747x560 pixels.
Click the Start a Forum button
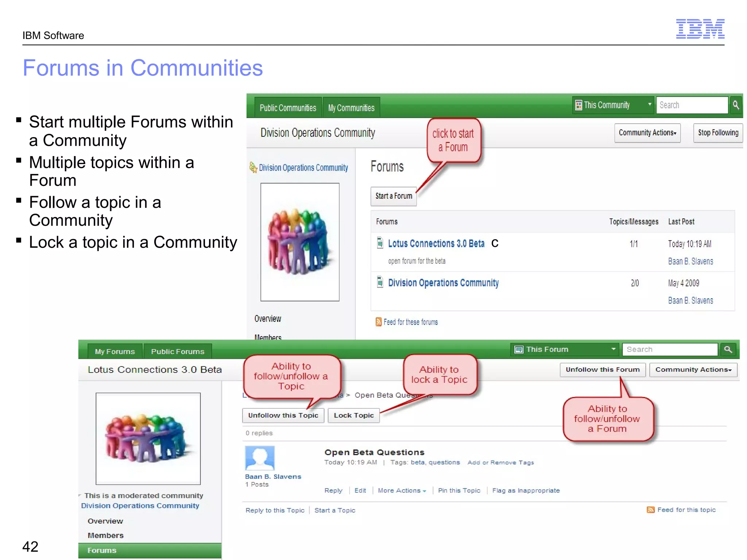pyautogui.click(x=394, y=196)
